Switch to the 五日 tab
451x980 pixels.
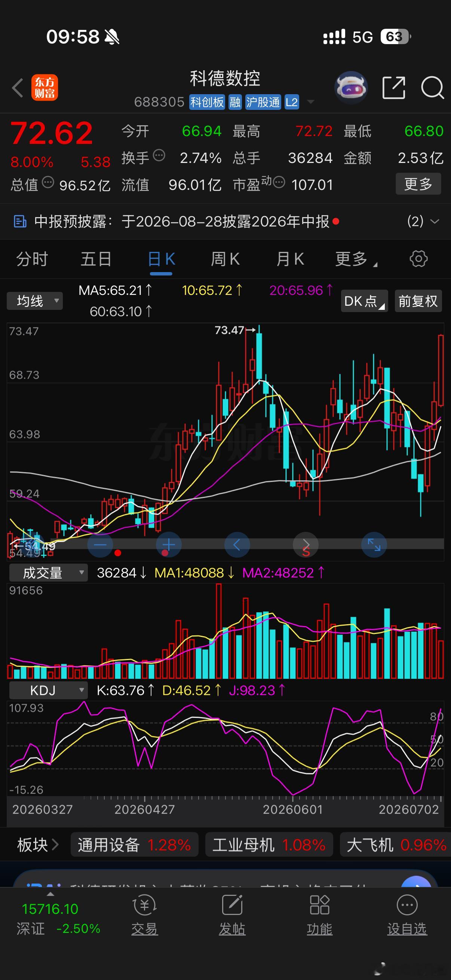tap(96, 259)
